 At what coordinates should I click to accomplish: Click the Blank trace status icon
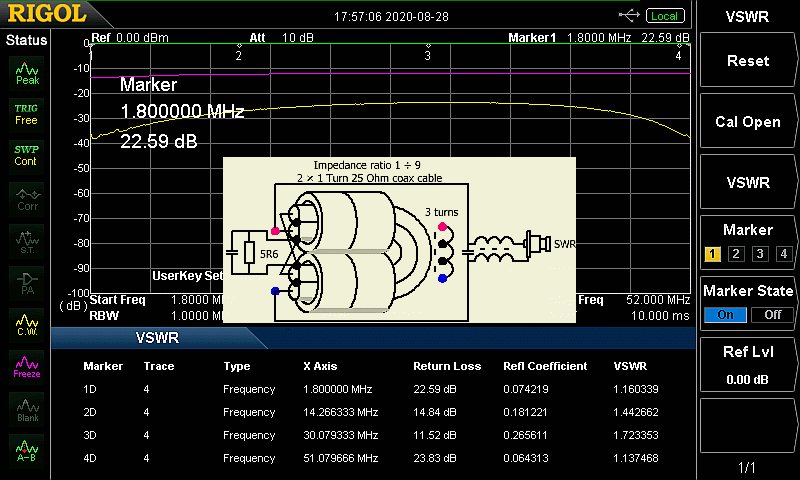point(27,407)
